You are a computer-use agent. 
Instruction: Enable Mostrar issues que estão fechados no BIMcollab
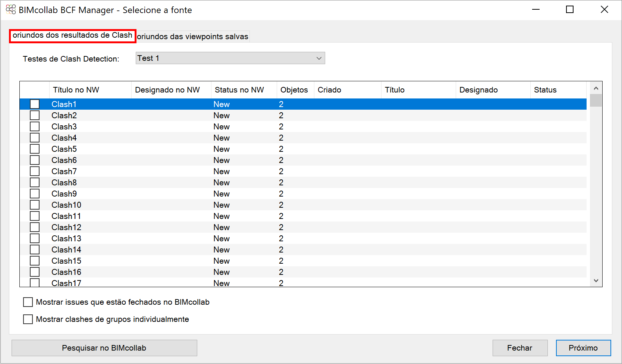point(28,302)
